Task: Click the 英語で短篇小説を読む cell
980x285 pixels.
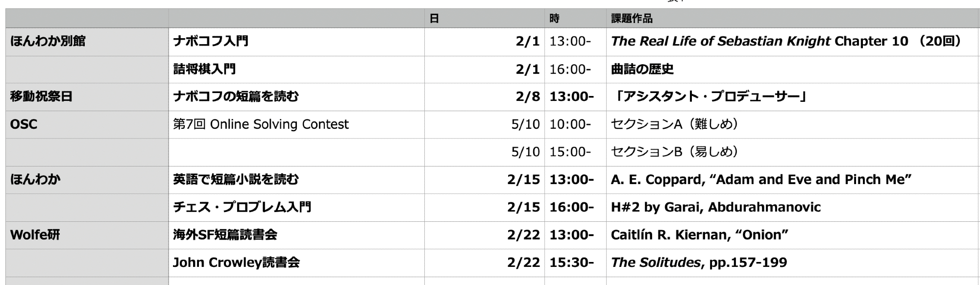Action: coord(296,180)
